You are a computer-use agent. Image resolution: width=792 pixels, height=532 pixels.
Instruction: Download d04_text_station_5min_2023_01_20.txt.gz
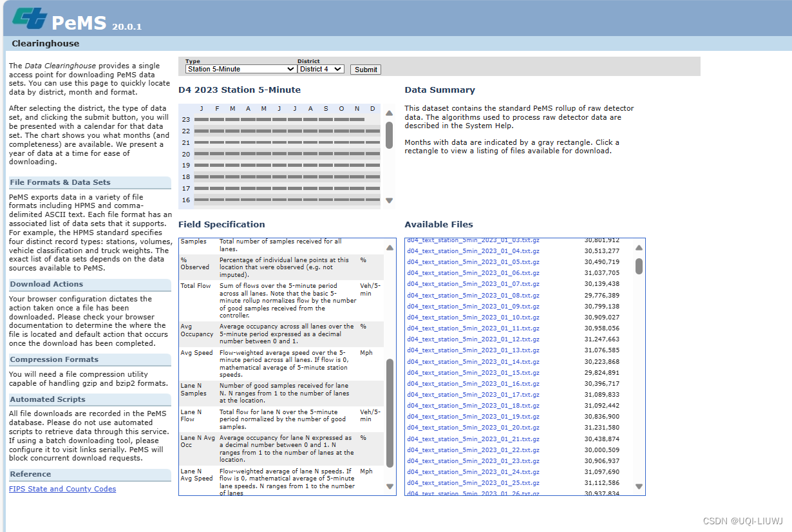(473, 428)
